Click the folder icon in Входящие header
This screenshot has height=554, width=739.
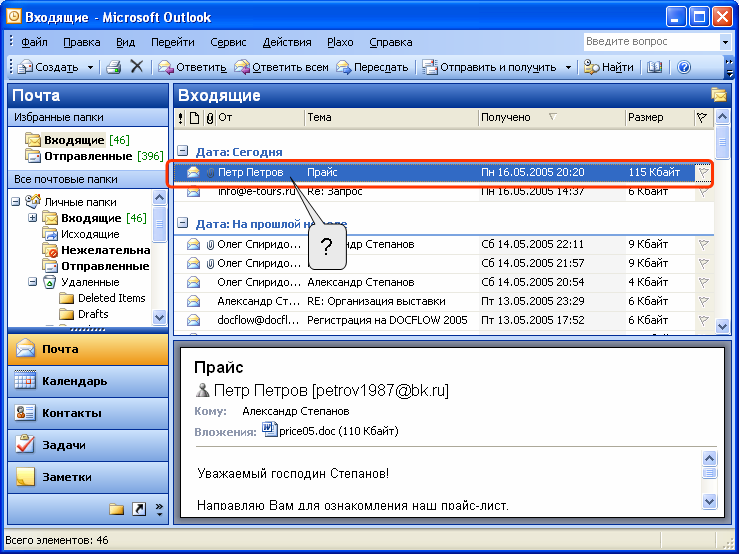coord(719,95)
